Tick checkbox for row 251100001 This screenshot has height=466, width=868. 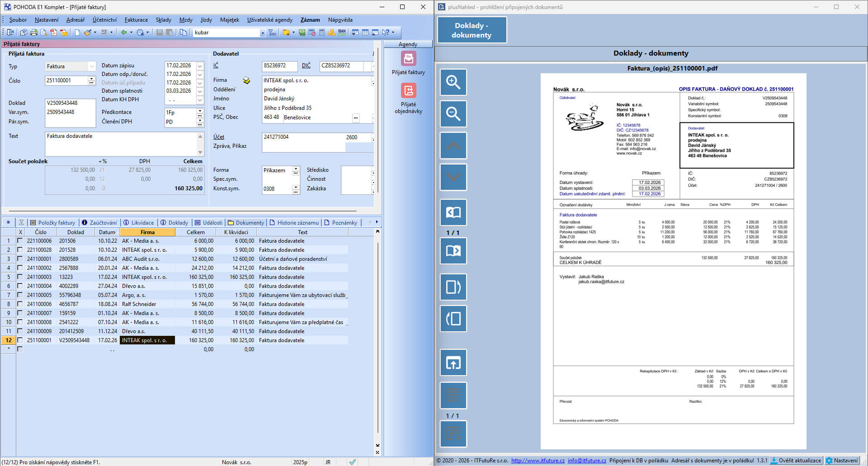20,340
